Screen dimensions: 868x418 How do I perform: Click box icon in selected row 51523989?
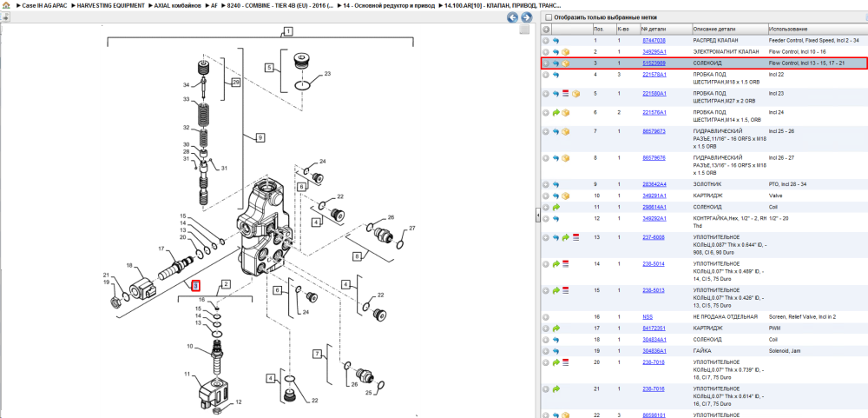click(566, 63)
